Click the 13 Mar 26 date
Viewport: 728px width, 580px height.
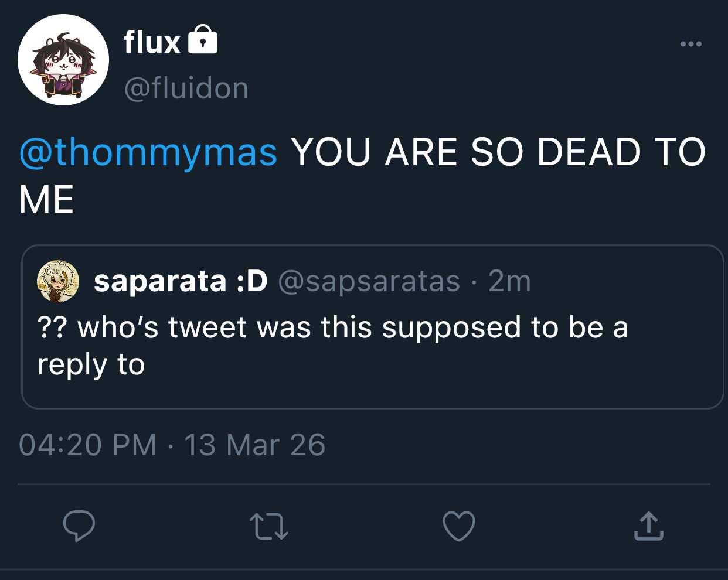coord(254,445)
